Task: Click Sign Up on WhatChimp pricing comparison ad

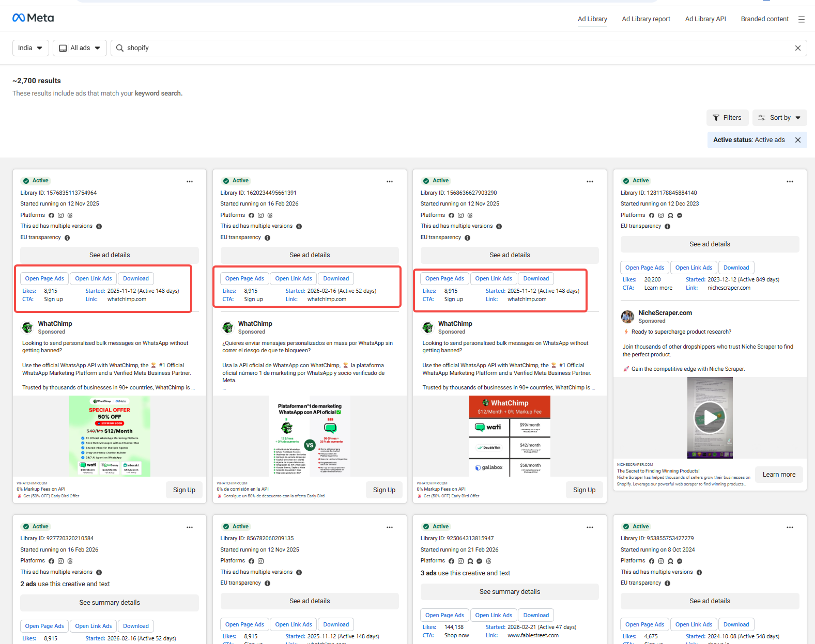Action: (584, 490)
